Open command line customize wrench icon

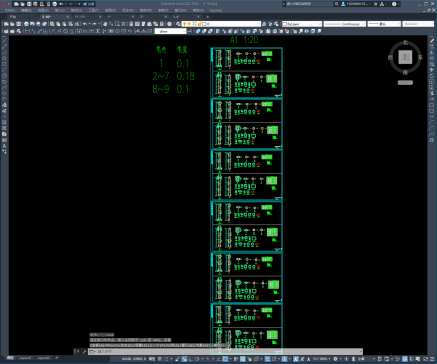pos(84,351)
